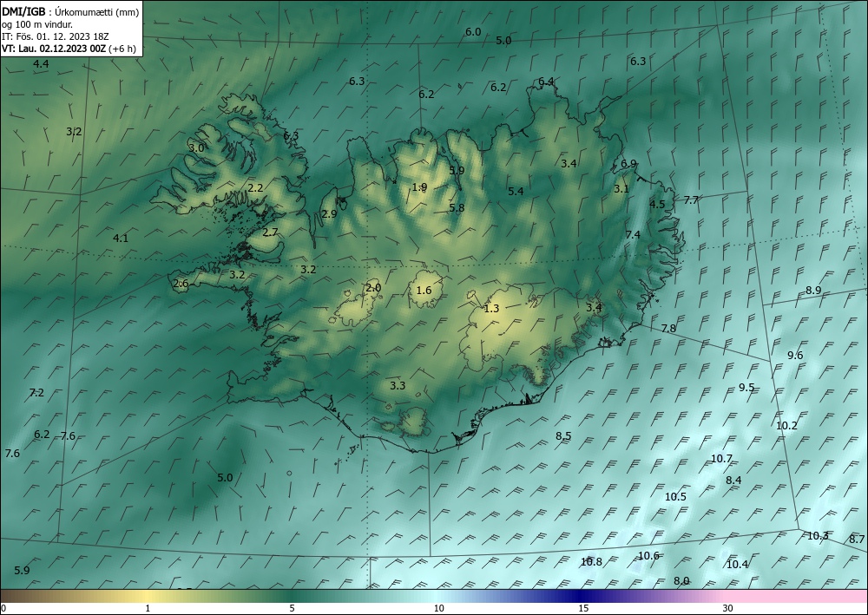868x615 pixels.
Task: Click the 10.5 precipitation value
Action: [675, 497]
